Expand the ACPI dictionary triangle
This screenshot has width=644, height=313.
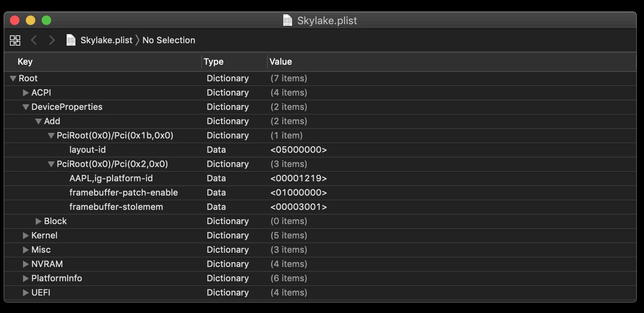(x=26, y=93)
